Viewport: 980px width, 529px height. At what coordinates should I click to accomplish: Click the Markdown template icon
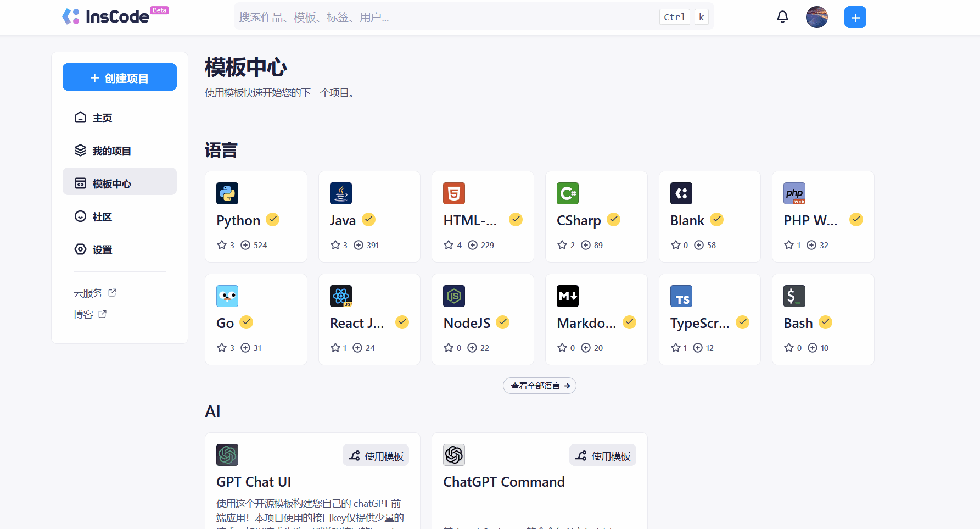[x=568, y=296]
